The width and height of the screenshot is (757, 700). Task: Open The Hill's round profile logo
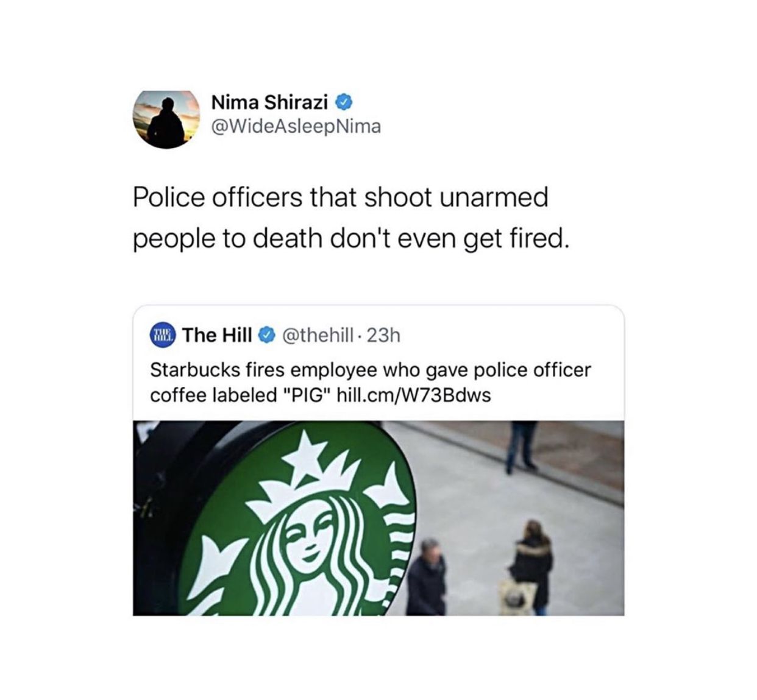pyautogui.click(x=163, y=335)
